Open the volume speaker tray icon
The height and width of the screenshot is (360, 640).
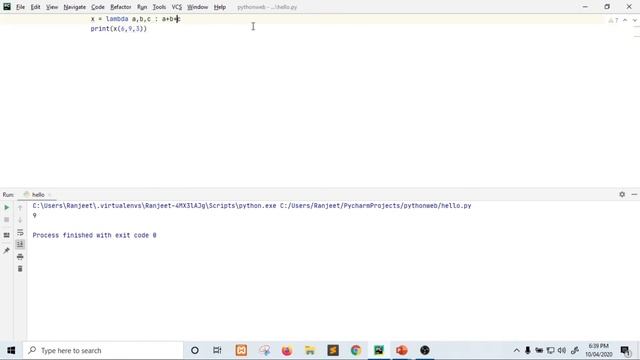pos(562,350)
